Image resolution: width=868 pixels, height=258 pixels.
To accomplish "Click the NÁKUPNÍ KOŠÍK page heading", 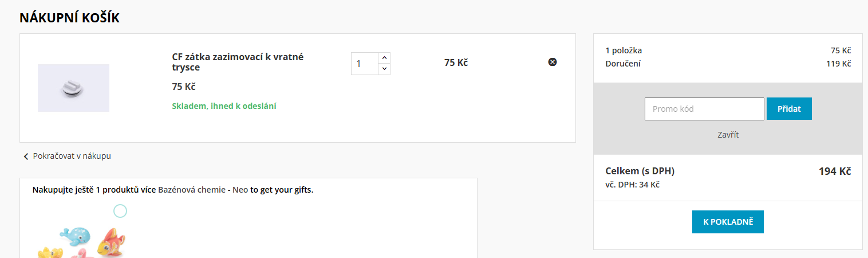I will pos(69,18).
